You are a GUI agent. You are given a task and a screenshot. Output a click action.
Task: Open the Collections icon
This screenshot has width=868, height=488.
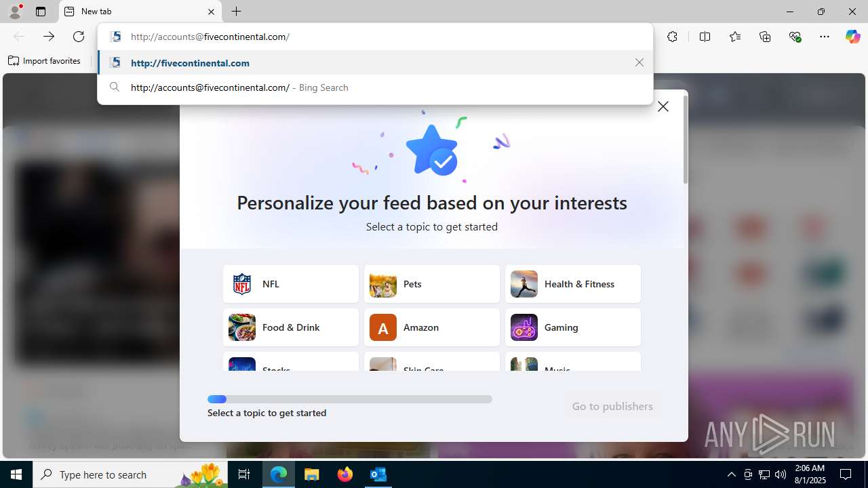(x=765, y=37)
